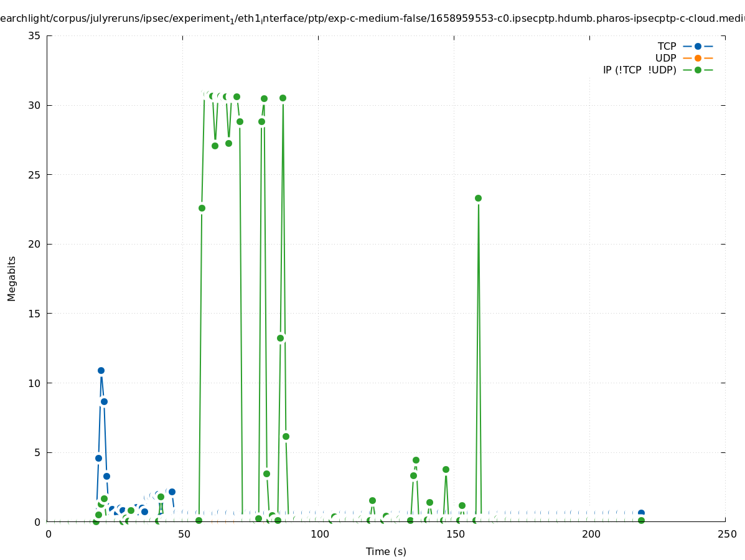Click the green IP legend marker
745x560 pixels.
(698, 70)
